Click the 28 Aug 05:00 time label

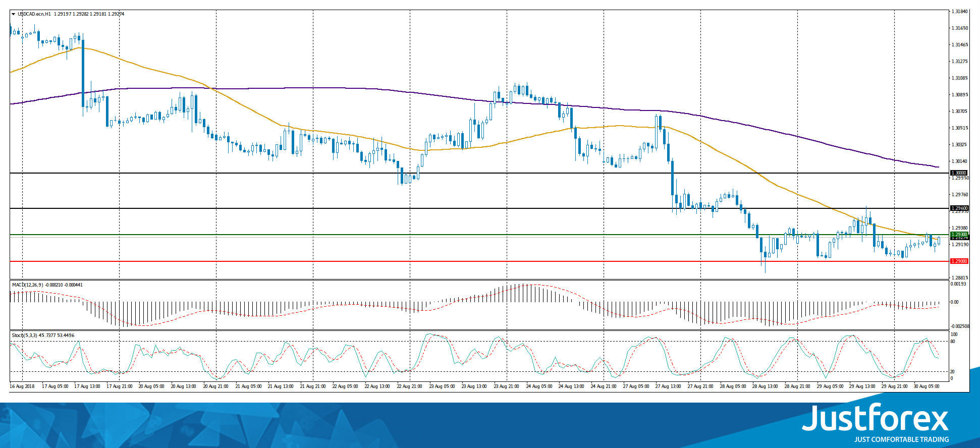[733, 386]
